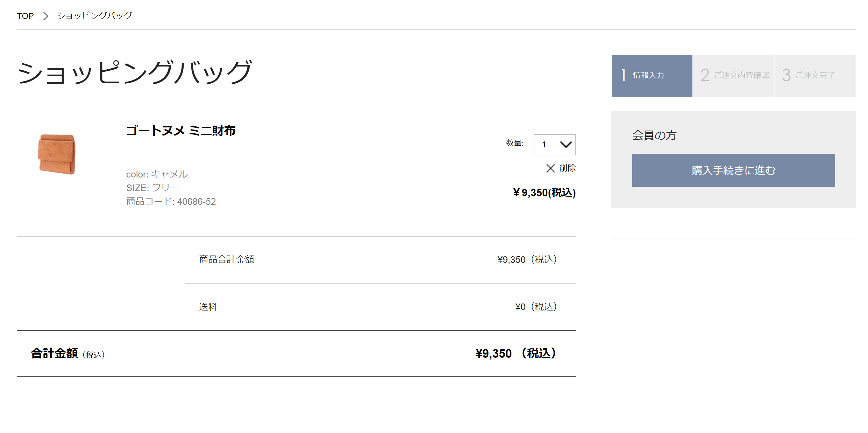
Task: Select step 3 ご注文完了 tab
Action: pos(815,76)
